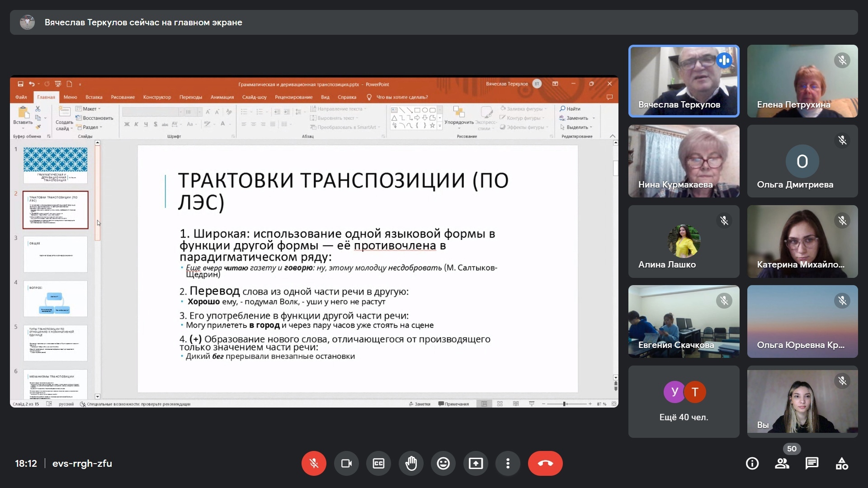Click 'Что вы хотите сделать?' search box
This screenshot has height=488, width=868.
pos(398,97)
